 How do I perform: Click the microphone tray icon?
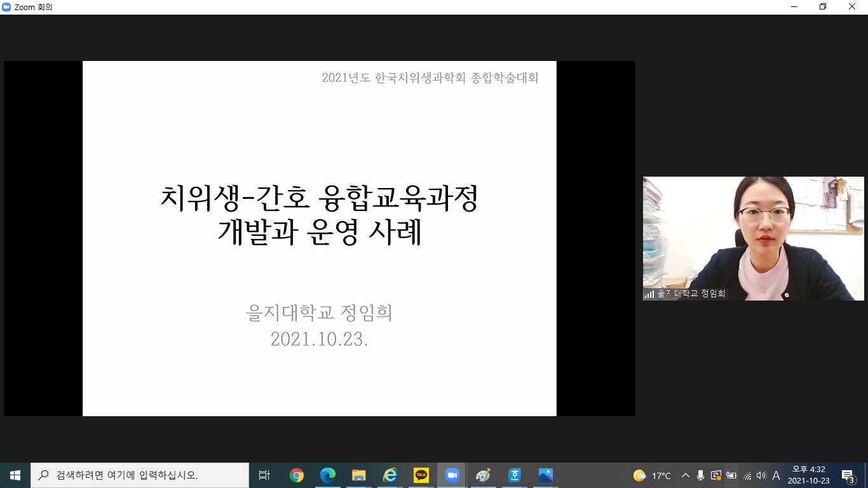pyautogui.click(x=700, y=475)
